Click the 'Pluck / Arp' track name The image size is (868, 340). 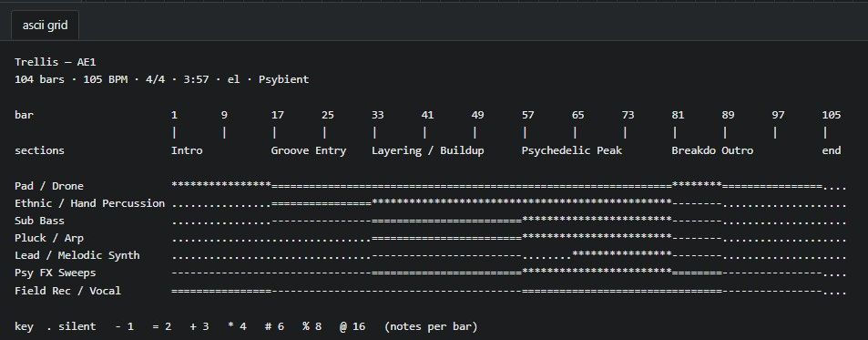[48, 238]
